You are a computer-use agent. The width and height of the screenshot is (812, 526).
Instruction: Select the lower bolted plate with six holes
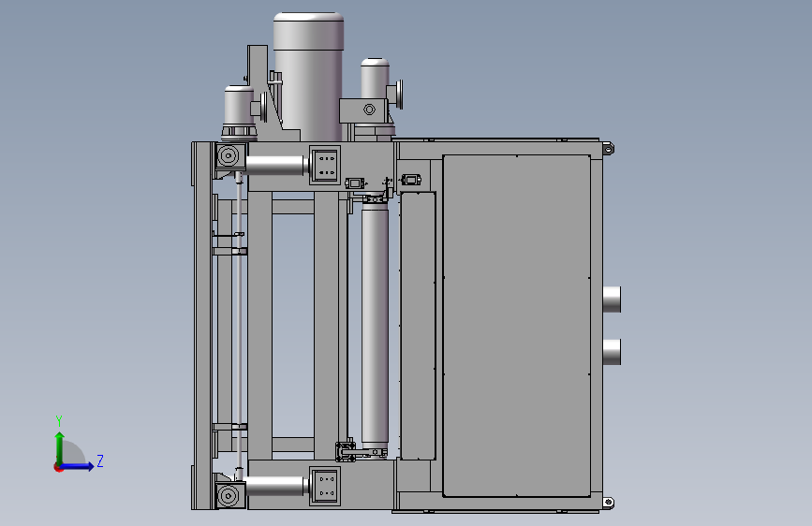click(x=325, y=486)
